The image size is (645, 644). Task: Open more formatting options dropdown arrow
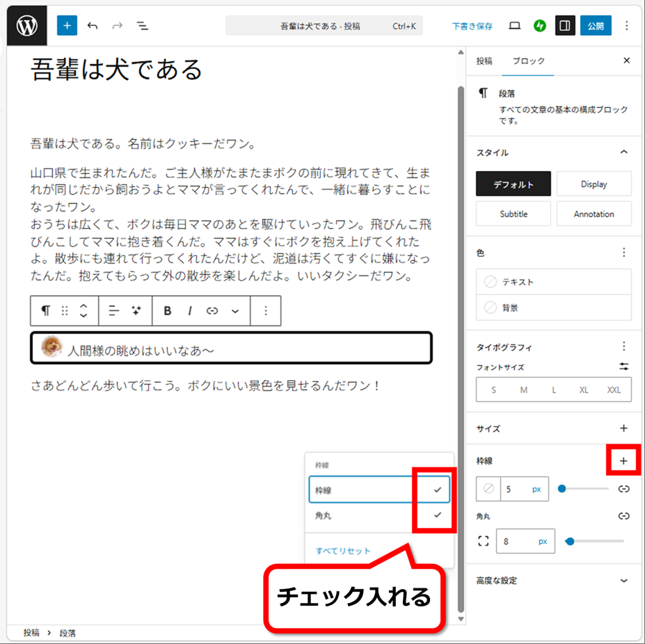pos(235,311)
